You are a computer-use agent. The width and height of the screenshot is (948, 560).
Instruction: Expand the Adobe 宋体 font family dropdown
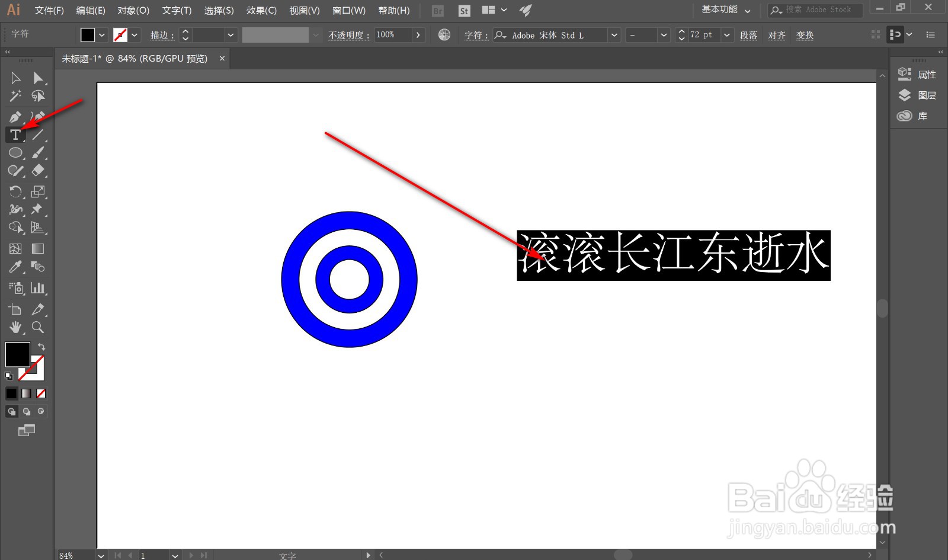pyautogui.click(x=614, y=35)
